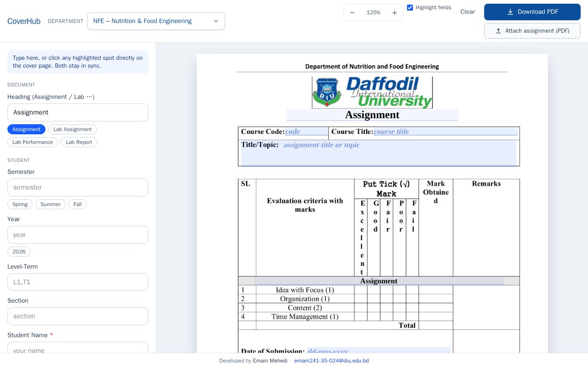
Task: Select the Assignment heading chip
Action: [x=26, y=129]
